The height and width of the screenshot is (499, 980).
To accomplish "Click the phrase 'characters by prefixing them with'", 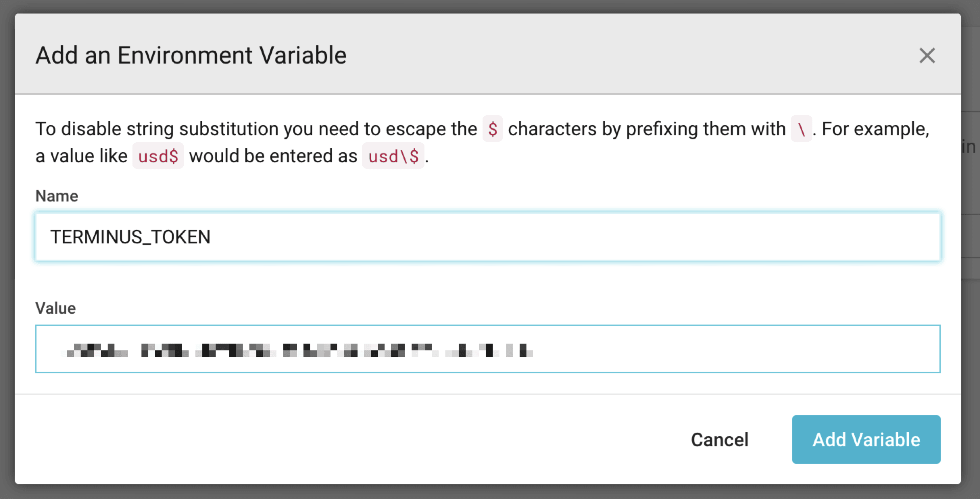I will coord(647,129).
